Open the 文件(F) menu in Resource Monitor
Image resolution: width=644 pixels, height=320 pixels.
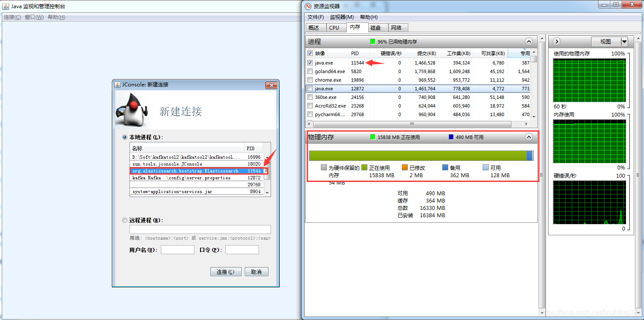316,17
